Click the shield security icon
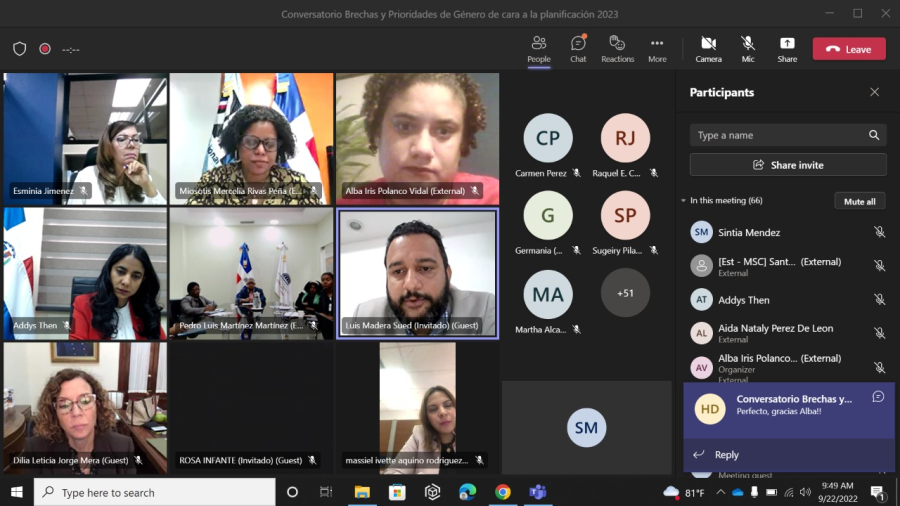Viewport: 900px width, 506px height. click(x=20, y=49)
